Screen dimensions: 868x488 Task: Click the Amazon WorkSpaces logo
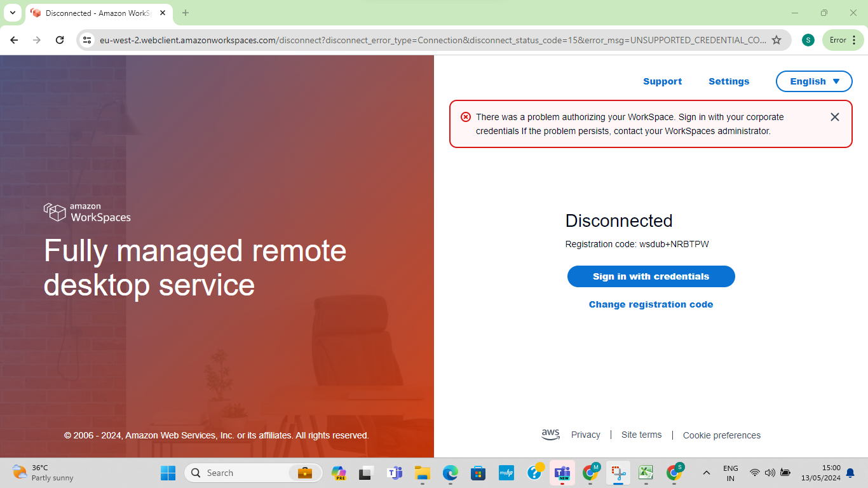tap(87, 212)
